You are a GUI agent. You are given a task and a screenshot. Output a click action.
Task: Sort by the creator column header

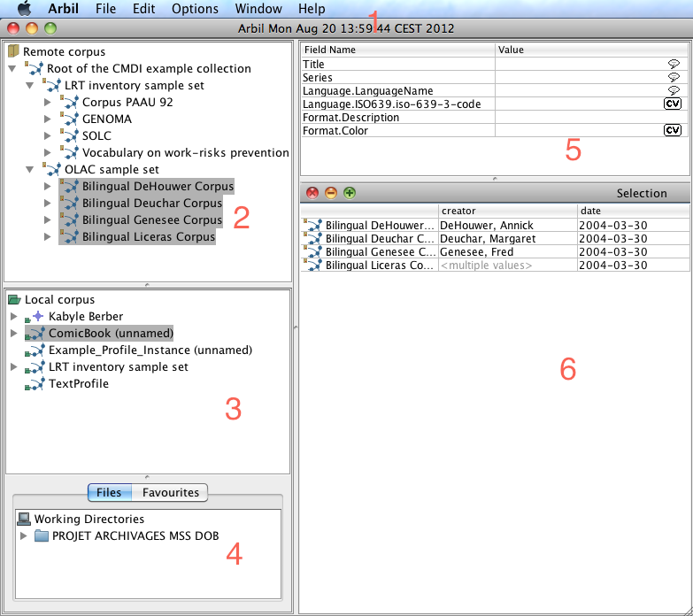tap(507, 211)
